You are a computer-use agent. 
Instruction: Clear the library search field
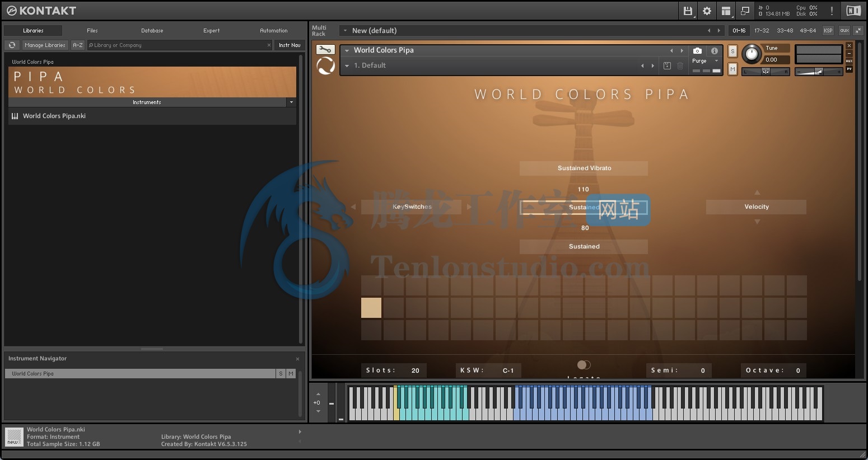[269, 45]
